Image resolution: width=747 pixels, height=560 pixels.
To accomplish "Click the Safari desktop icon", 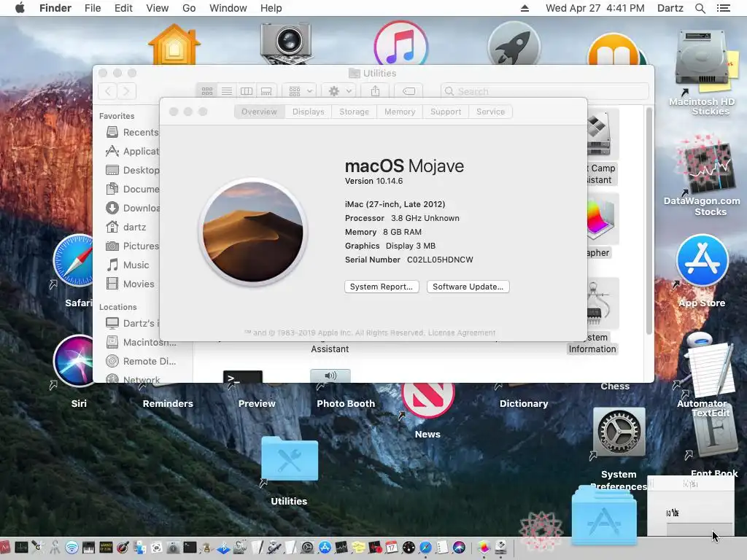I will (74, 261).
